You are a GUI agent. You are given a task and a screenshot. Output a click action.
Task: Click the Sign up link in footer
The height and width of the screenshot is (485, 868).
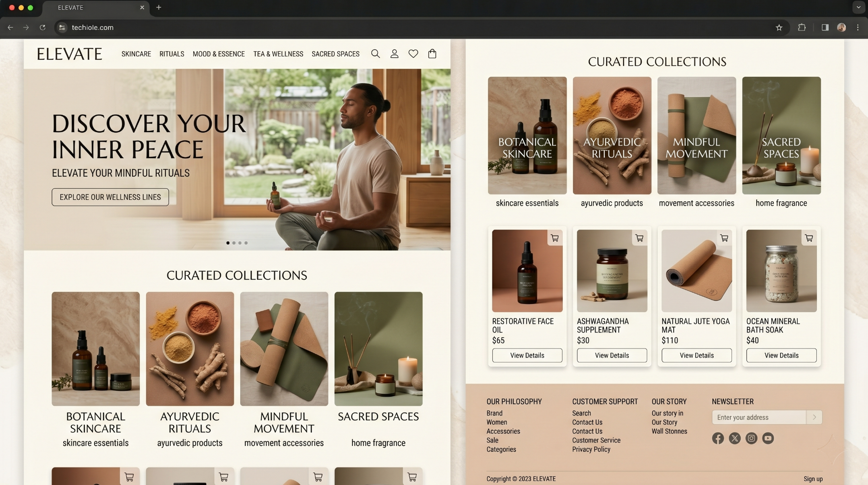point(813,479)
